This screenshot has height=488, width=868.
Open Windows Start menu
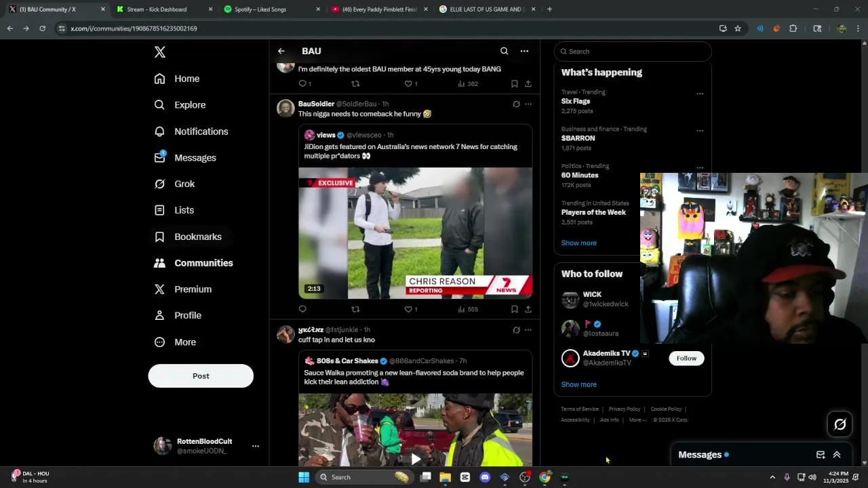[x=304, y=477]
